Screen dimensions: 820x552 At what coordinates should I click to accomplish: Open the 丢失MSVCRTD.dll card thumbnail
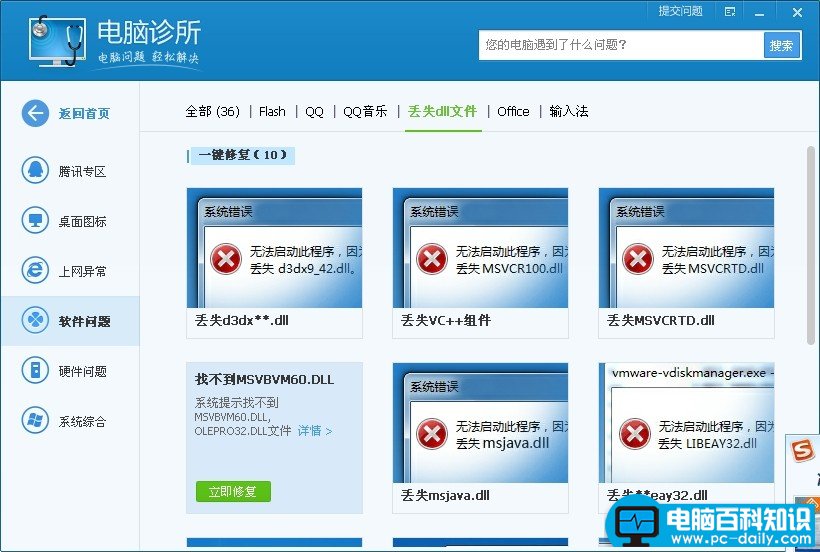tap(687, 248)
